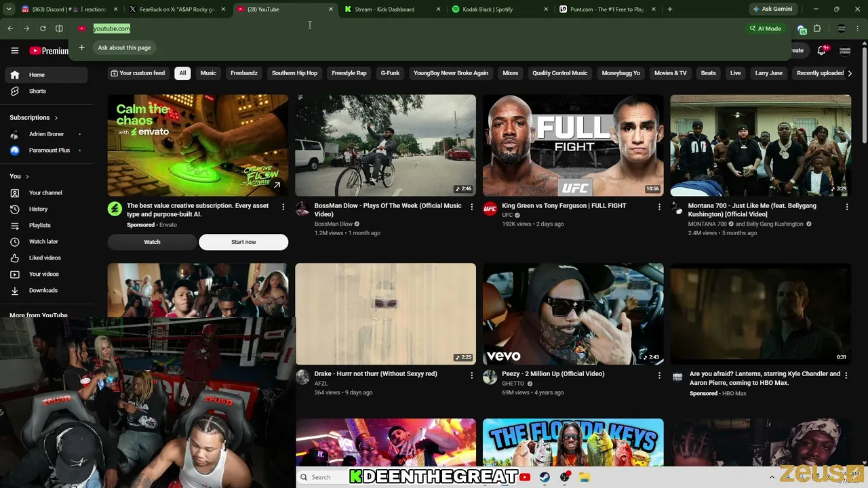Image resolution: width=868 pixels, height=488 pixels.
Task: Click the plus icon beside Ask about this page
Action: click(81, 47)
